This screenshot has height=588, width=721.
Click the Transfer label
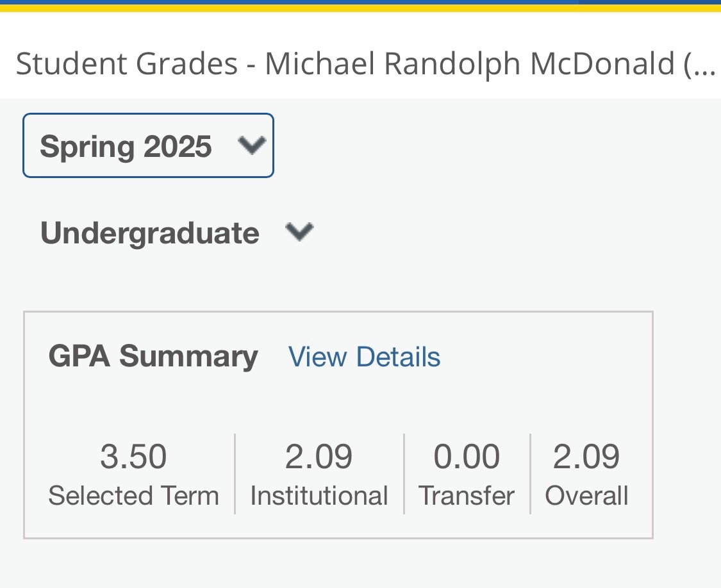coord(467,496)
